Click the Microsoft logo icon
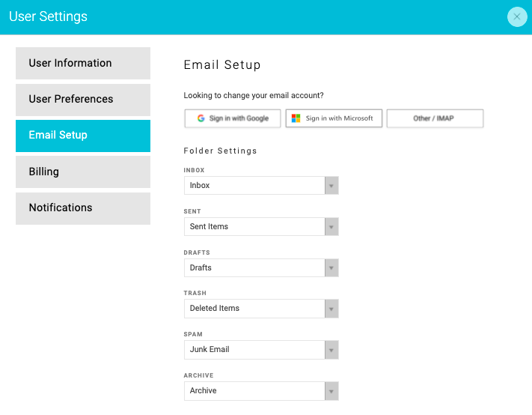The height and width of the screenshot is (415, 532). (x=296, y=118)
